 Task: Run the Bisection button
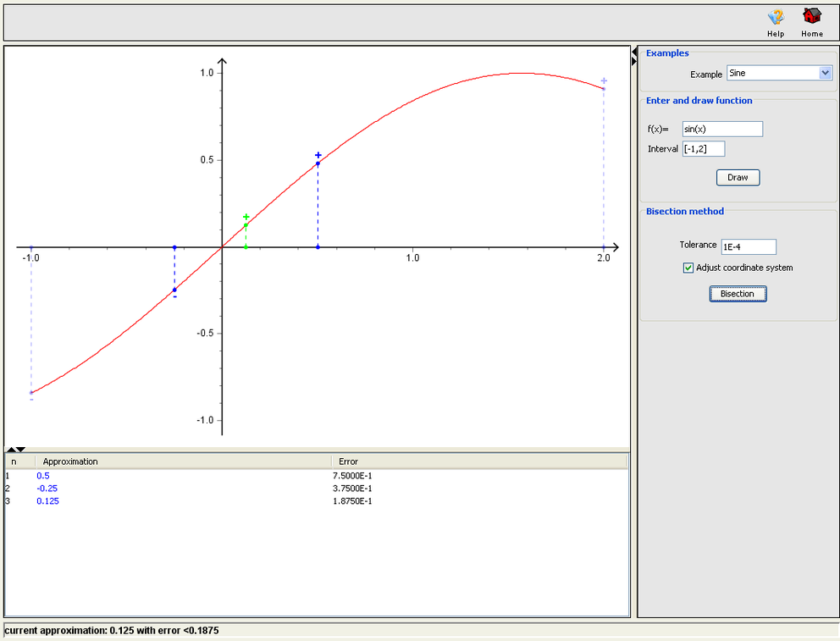736,292
